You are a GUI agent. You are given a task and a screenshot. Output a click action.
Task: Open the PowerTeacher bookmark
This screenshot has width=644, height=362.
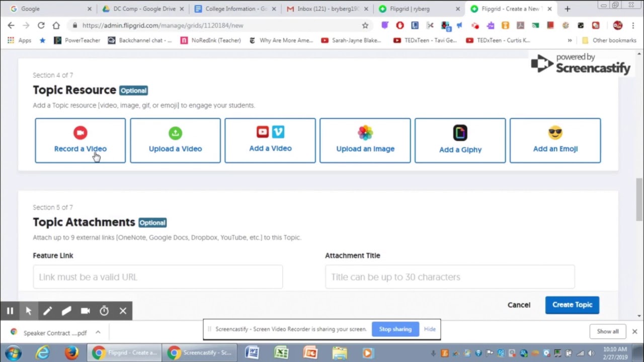tap(77, 40)
